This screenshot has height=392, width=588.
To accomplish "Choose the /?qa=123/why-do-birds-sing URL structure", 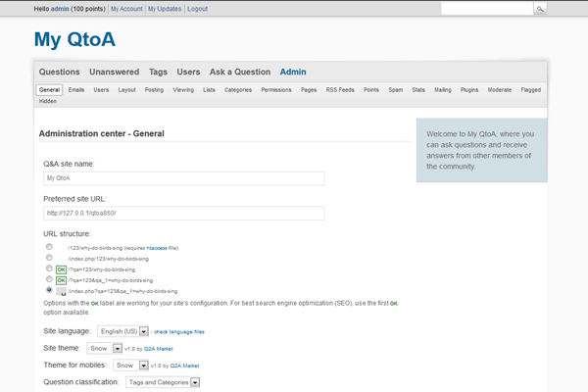I will 49,269.
